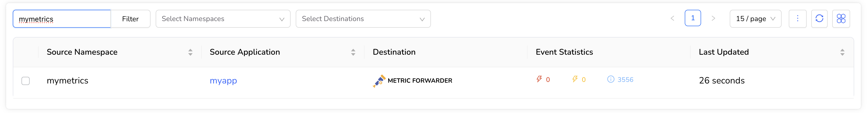The height and width of the screenshot is (113, 868).
Task: Click the yellow warning events icon
Action: (x=575, y=80)
